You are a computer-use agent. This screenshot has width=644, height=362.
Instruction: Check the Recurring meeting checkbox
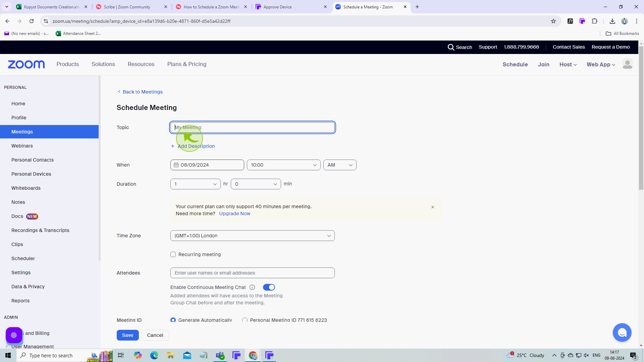coord(173,254)
